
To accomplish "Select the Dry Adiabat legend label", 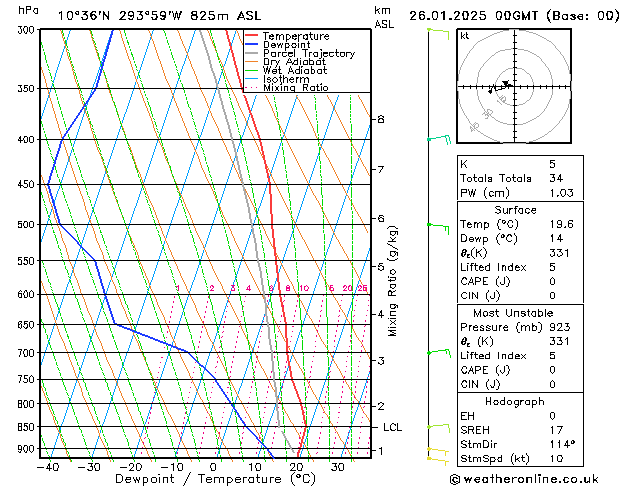I will point(294,62).
